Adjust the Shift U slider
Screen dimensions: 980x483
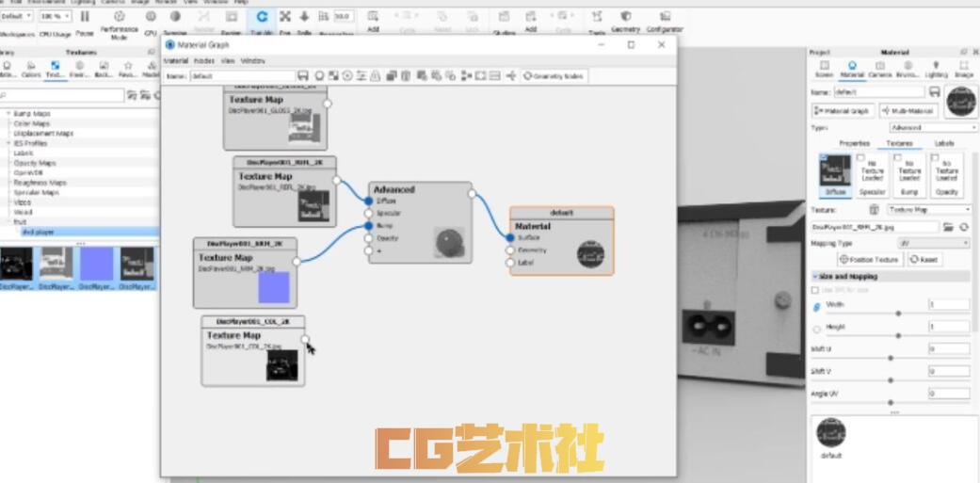coord(891,358)
